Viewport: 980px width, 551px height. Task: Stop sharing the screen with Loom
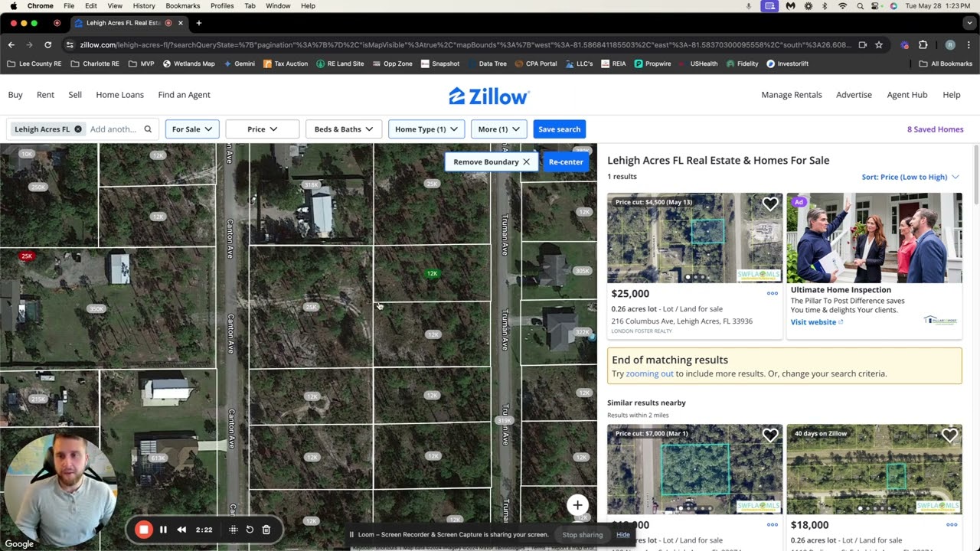[x=583, y=534]
